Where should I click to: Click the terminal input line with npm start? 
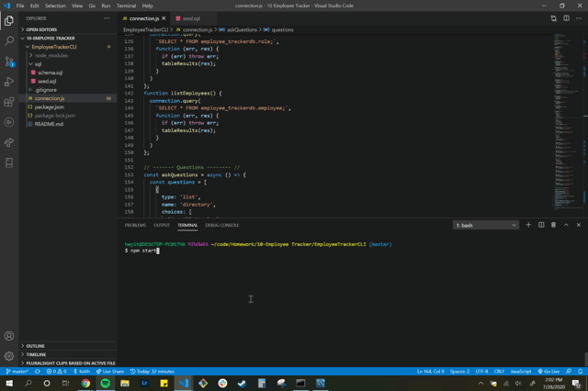click(142, 251)
